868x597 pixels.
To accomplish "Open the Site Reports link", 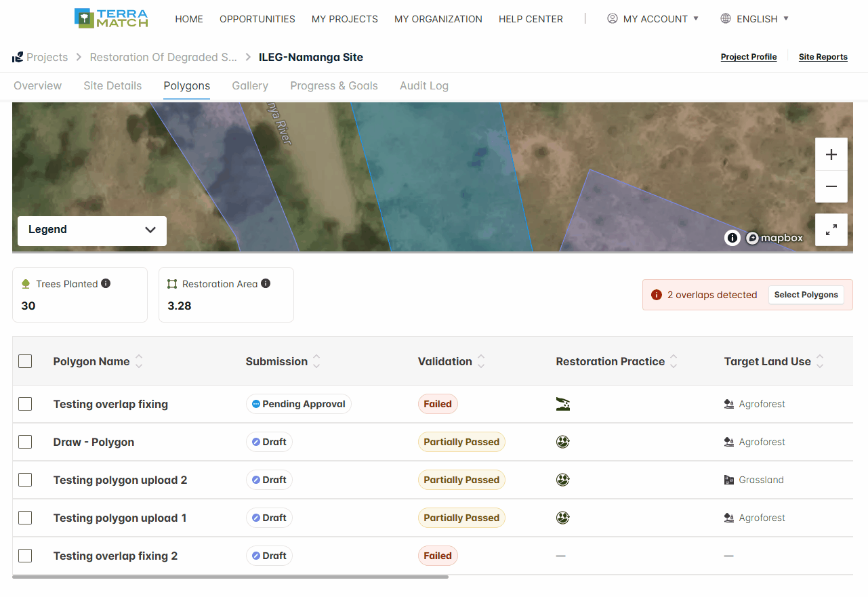I will tap(823, 57).
